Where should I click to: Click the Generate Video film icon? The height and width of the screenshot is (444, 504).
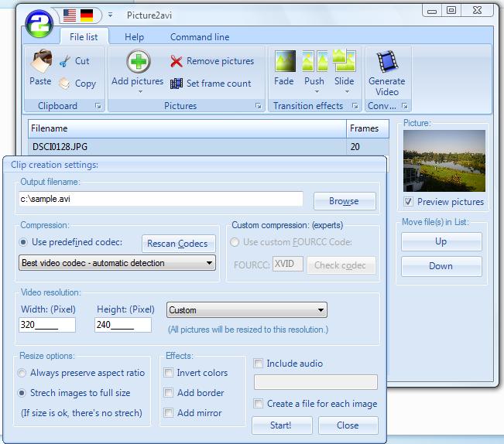click(386, 62)
